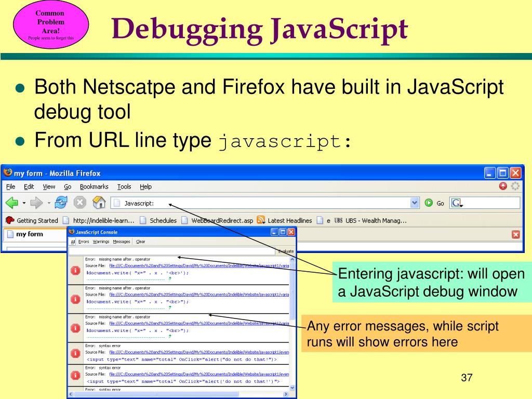
Task: Open the Bookmarks menu
Action: coord(94,187)
